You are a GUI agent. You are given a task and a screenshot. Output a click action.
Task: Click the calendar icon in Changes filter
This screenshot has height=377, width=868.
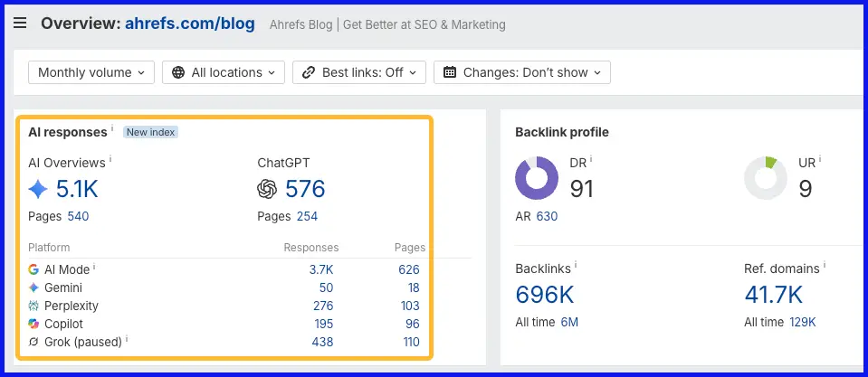tap(450, 72)
